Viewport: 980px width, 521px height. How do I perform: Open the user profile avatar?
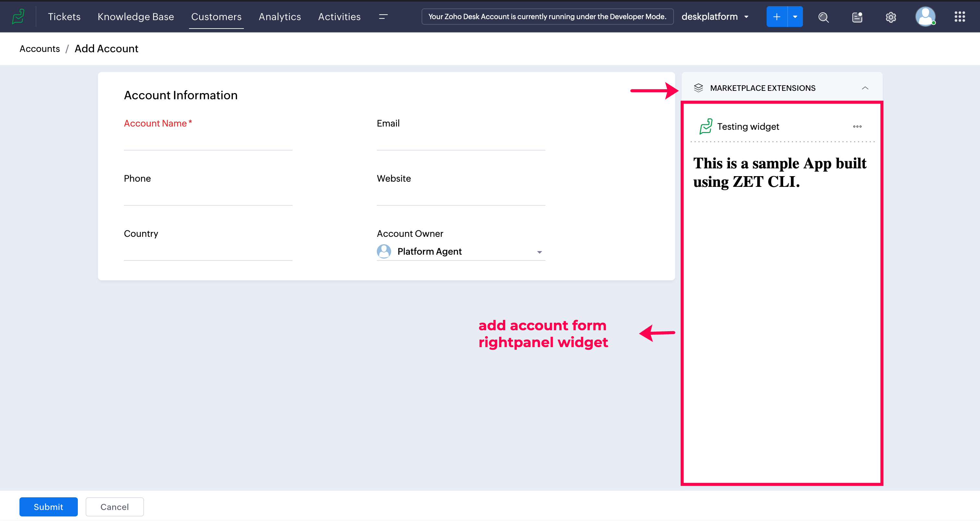tap(925, 17)
